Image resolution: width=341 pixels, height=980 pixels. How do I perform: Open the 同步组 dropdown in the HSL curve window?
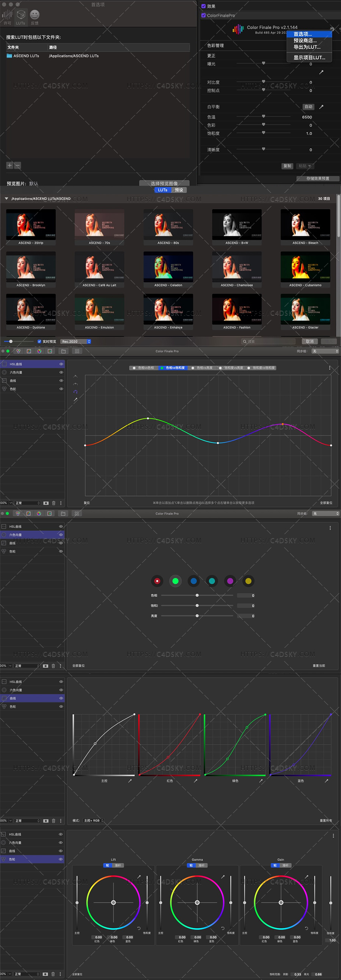pyautogui.click(x=325, y=351)
